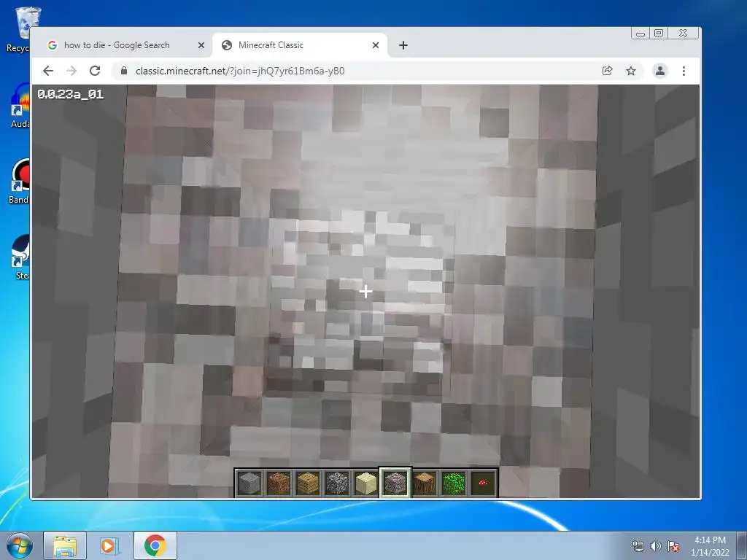Select Steam desktop shortcut
This screenshot has height=560, width=747.
coord(21,257)
